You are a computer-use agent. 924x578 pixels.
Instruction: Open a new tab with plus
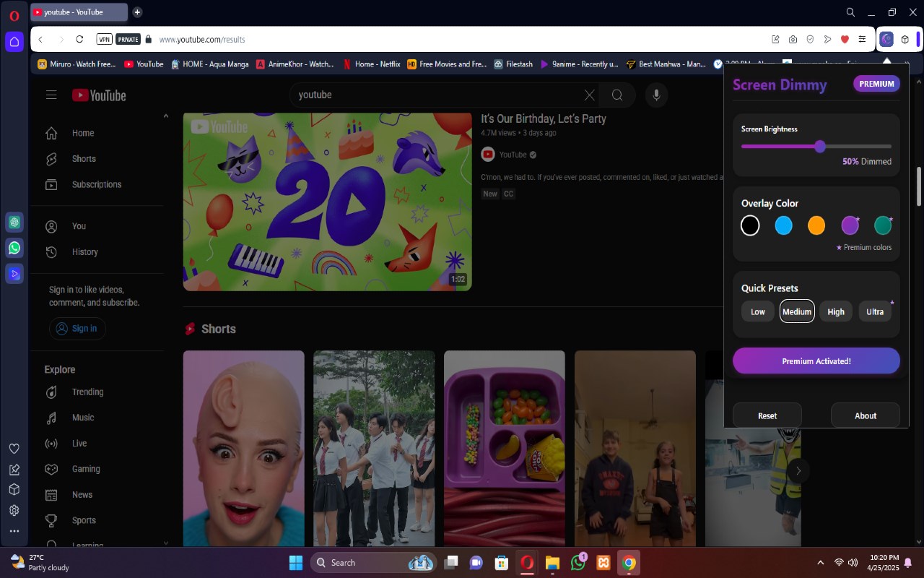click(x=137, y=12)
